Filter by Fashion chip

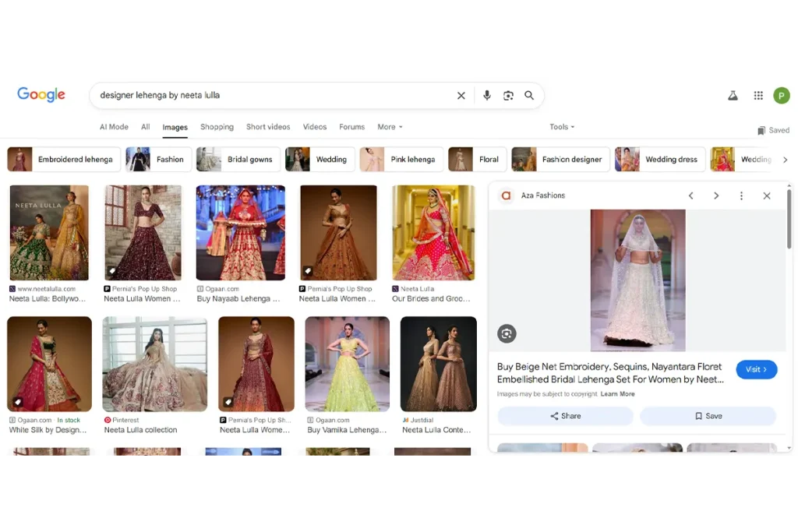(158, 159)
